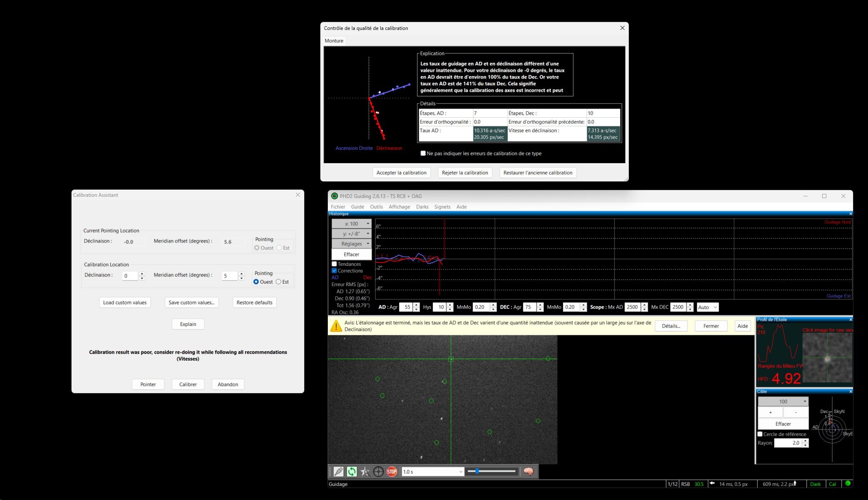Click Rejeter la calibration button
Screen dimensions: 868x500
(464, 173)
